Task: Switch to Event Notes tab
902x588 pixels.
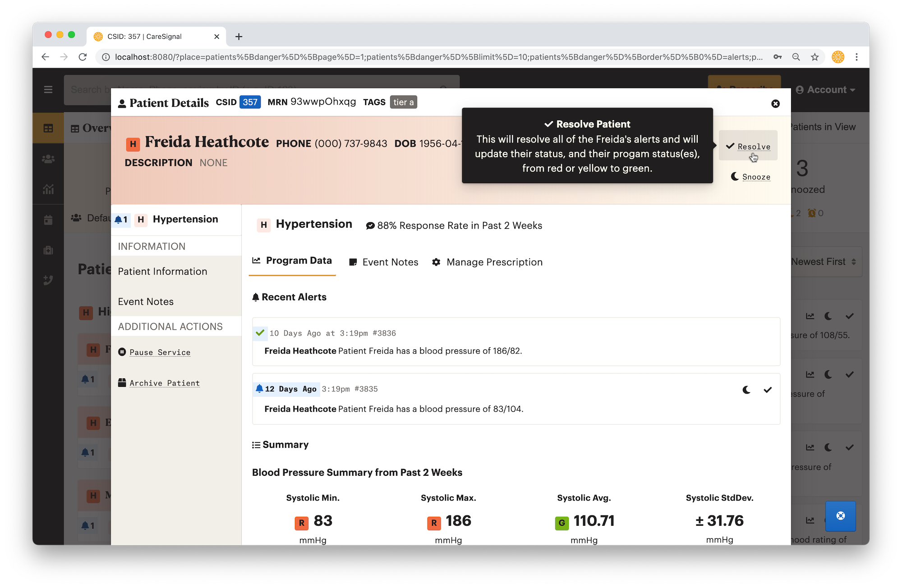Action: (x=384, y=262)
